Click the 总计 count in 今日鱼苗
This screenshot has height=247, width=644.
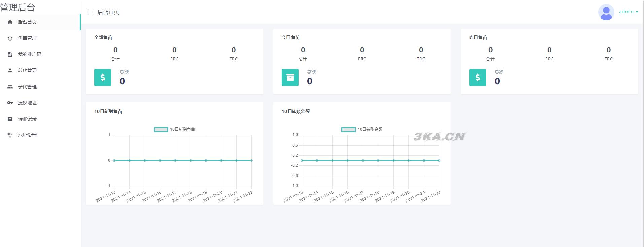pyautogui.click(x=303, y=50)
